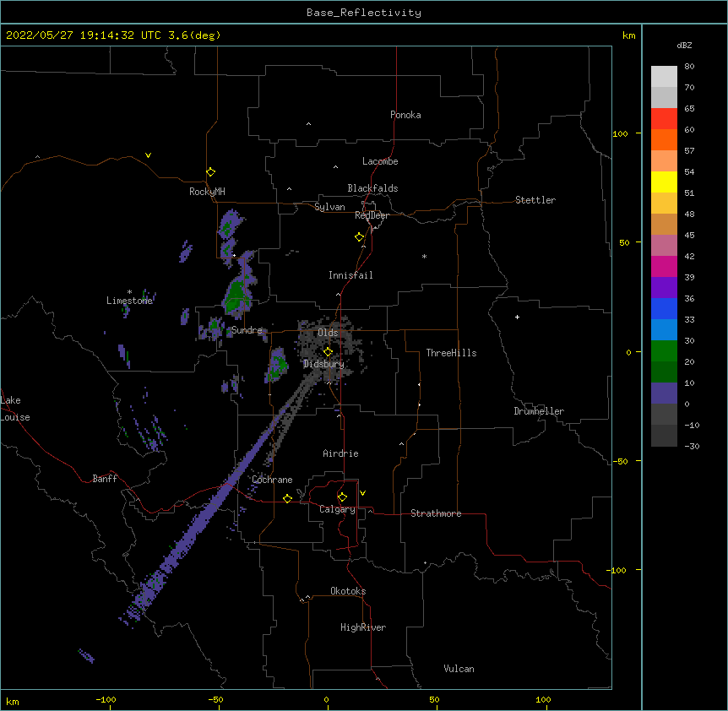
Task: Click the Lake Louise label
Action: [x=15, y=409]
